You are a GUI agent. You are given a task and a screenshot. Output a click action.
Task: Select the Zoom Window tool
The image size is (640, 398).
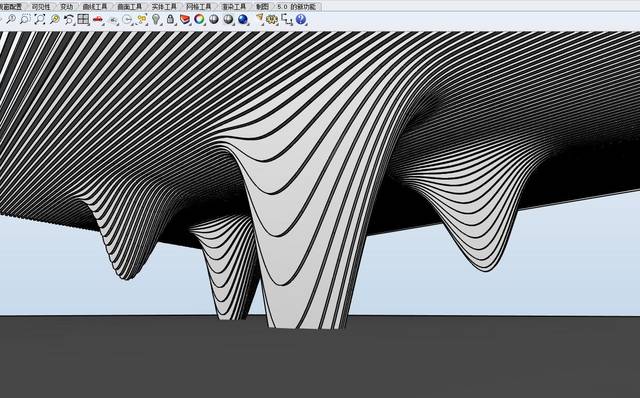click(25, 19)
